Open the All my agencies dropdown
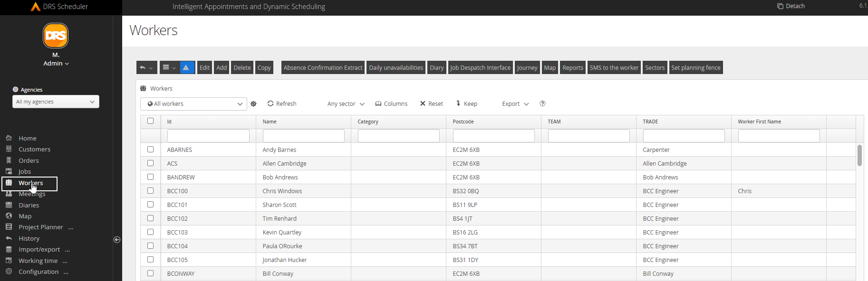This screenshot has height=281, width=868. click(x=56, y=102)
